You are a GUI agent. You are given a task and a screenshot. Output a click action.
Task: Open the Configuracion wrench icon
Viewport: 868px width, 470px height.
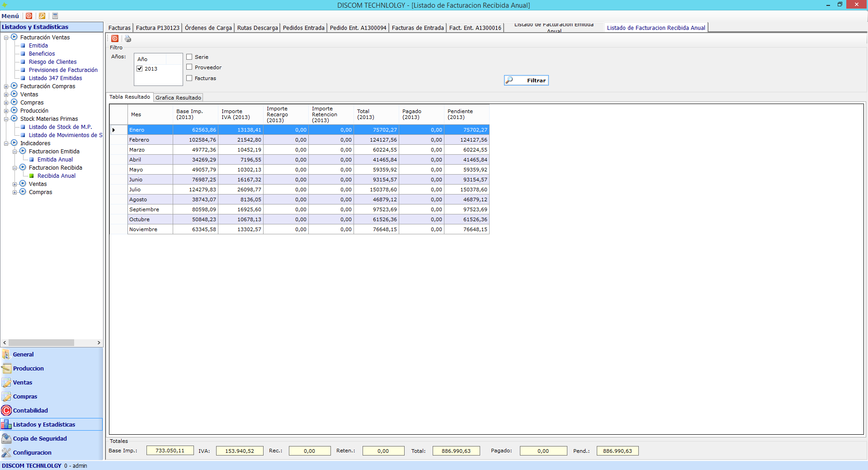pos(6,452)
